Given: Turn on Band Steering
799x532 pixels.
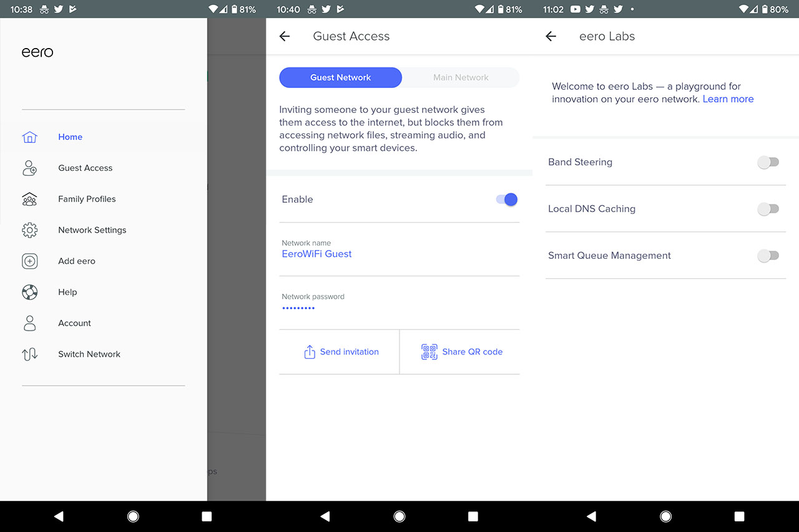Looking at the screenshot, I should pos(768,162).
